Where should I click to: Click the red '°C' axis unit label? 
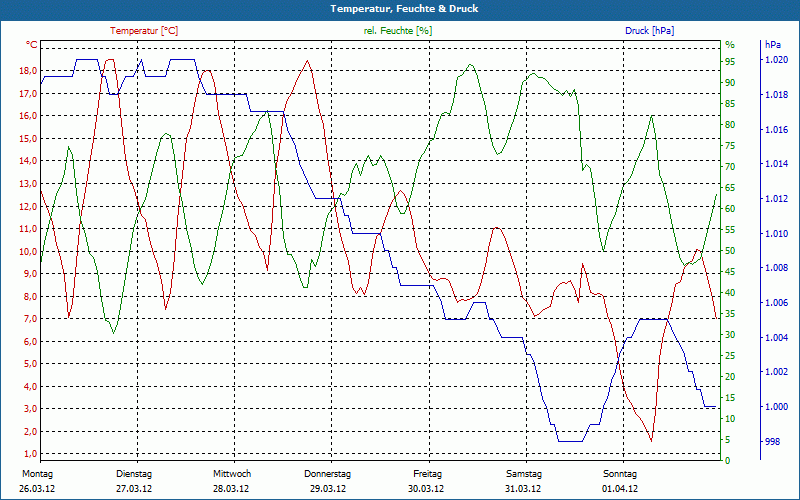[32, 45]
